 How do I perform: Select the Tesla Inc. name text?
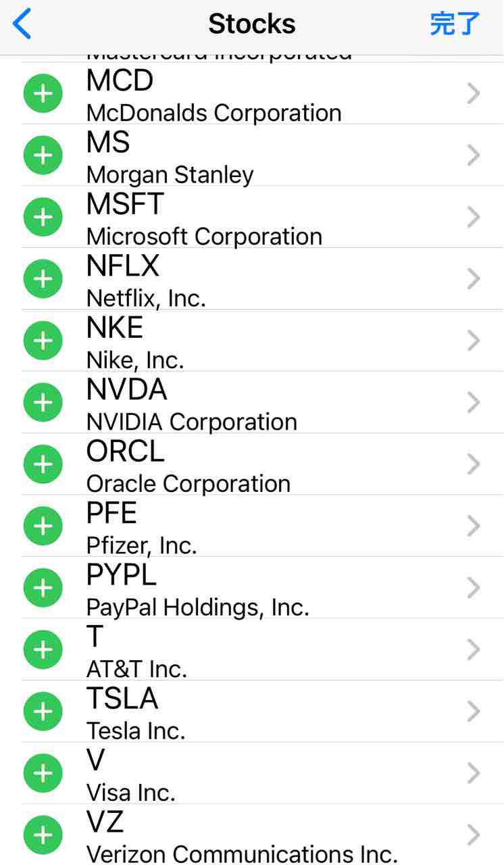136,731
